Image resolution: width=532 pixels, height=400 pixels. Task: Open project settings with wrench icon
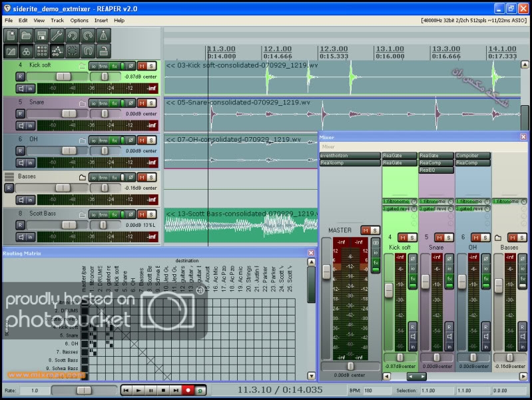click(57, 36)
